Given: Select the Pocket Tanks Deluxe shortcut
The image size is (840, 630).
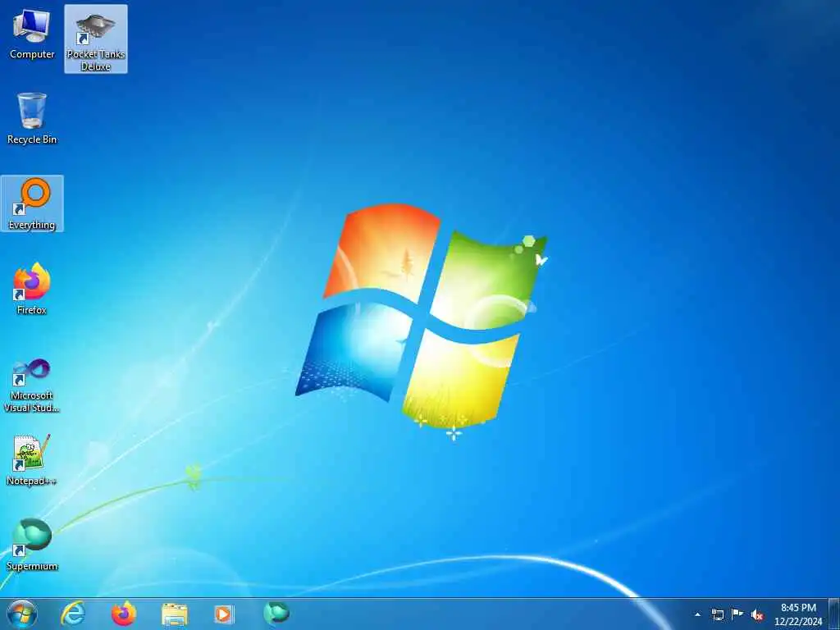Looking at the screenshot, I should (x=96, y=39).
